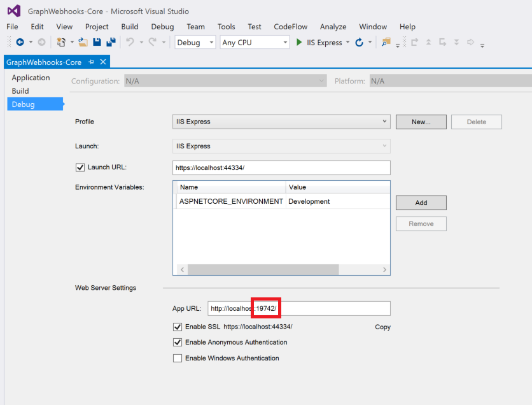This screenshot has height=405, width=532.
Task: Click the Delete profile button
Action: pos(477,122)
